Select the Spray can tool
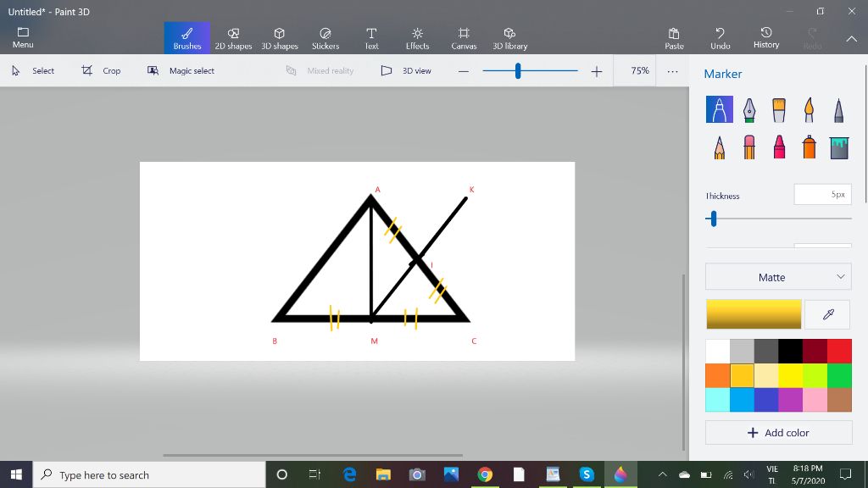Viewport: 868px width, 488px height. (809, 147)
